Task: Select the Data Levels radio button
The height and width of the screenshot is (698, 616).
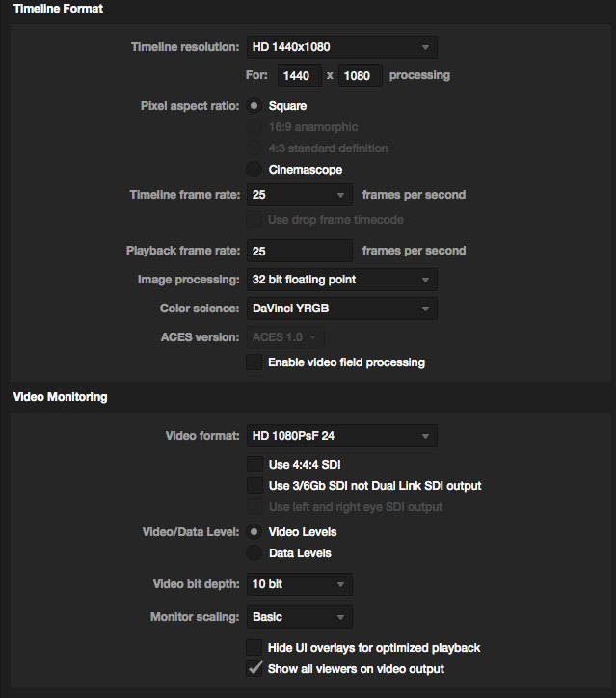Action: click(x=254, y=553)
